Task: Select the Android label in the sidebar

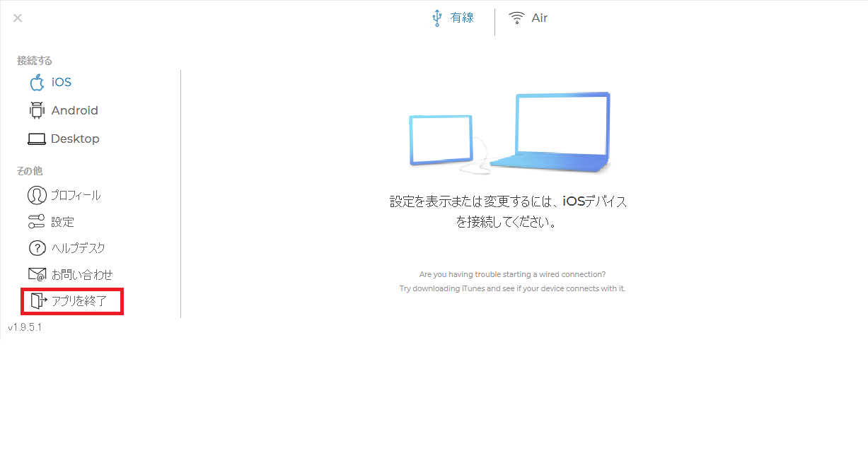Action: tap(75, 111)
